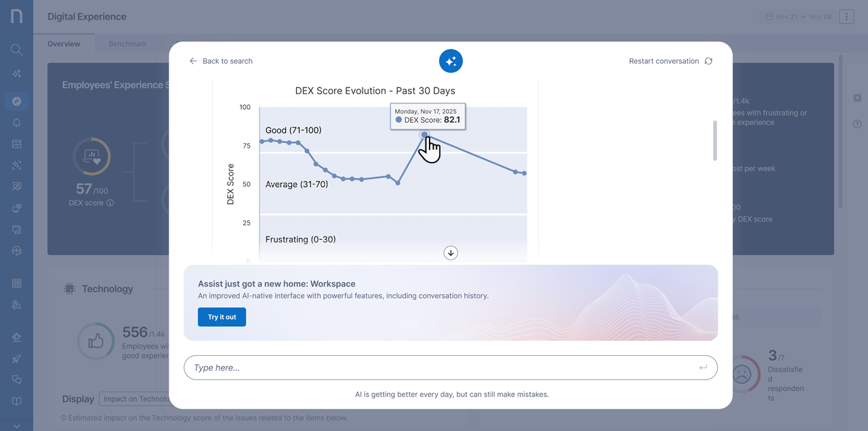868x431 pixels.
Task: Open alerts bell icon in sidebar
Action: 16,123
